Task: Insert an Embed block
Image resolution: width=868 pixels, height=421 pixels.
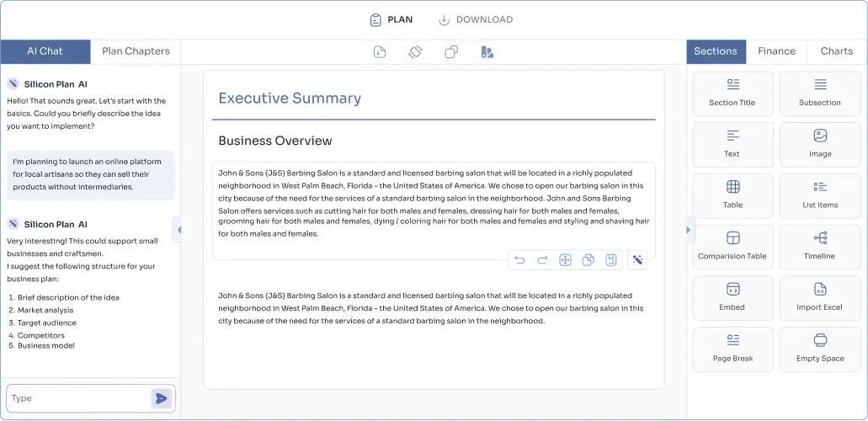Action: point(733,298)
